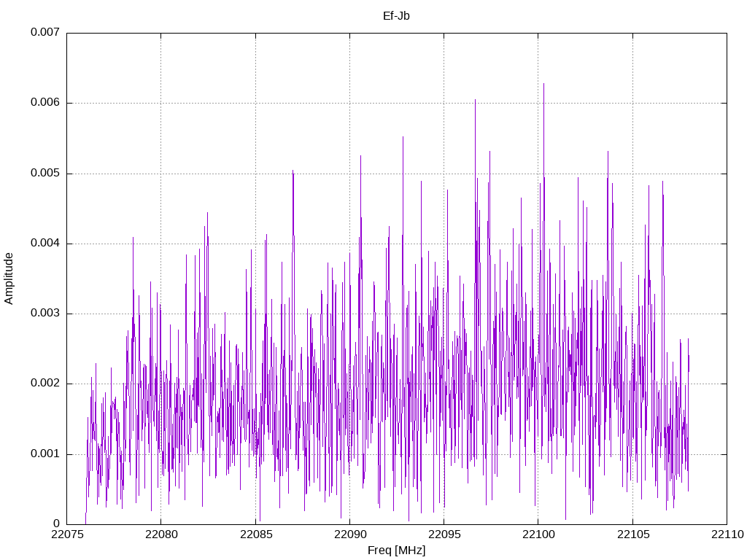Click the 22105 x-axis tick label
The height and width of the screenshot is (560, 747).
(x=633, y=534)
